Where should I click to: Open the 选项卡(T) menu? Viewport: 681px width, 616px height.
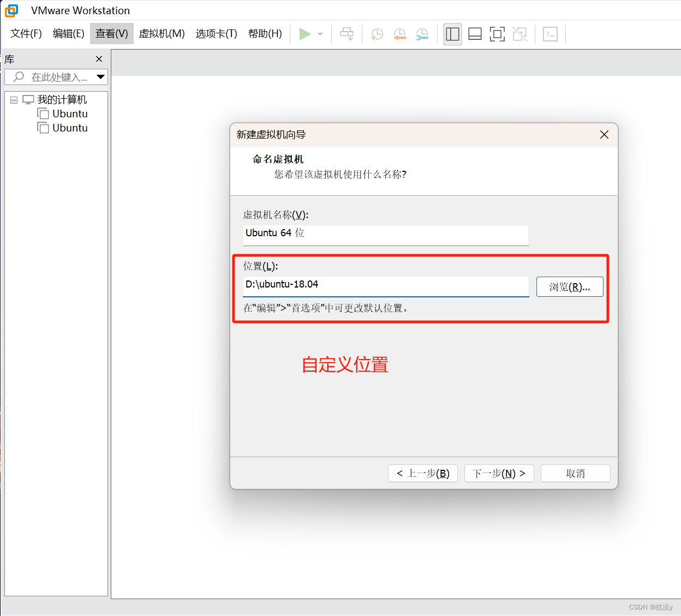(217, 33)
